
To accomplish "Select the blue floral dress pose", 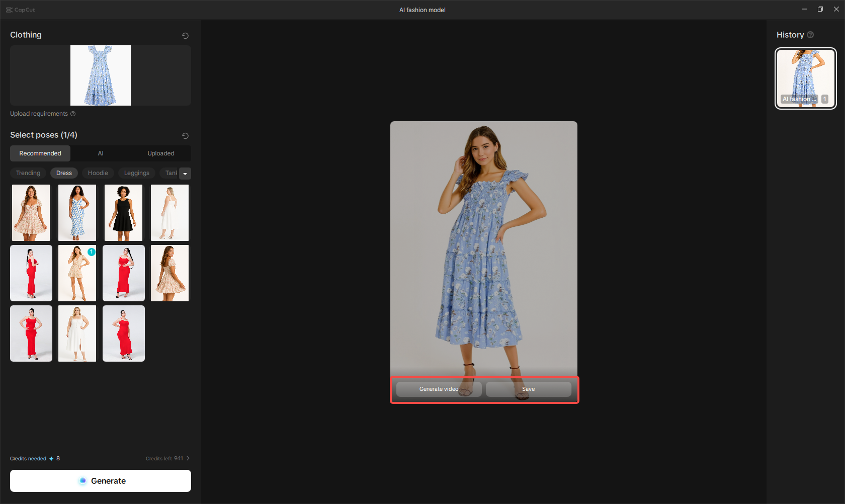I will click(77, 212).
